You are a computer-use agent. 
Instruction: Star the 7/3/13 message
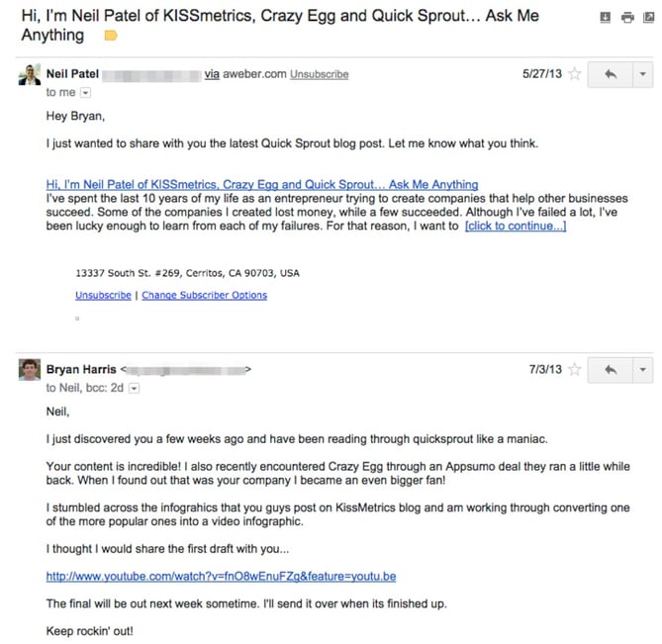[574, 370]
